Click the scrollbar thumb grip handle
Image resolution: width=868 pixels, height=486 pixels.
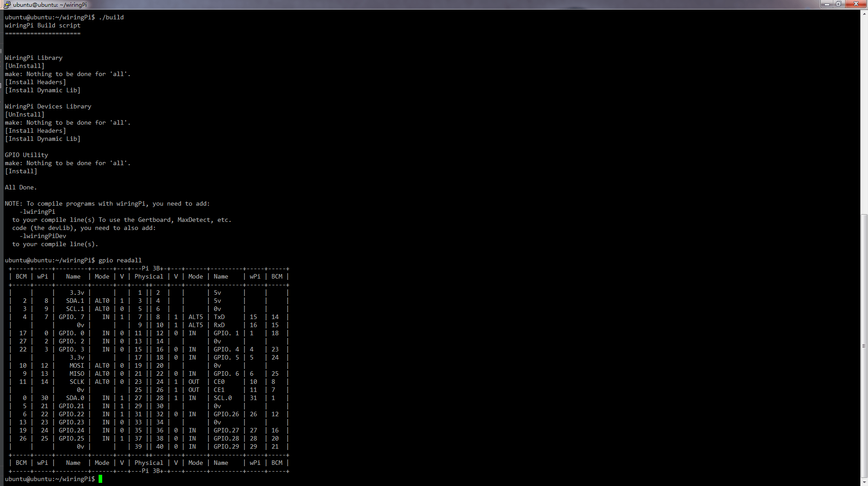864,346
